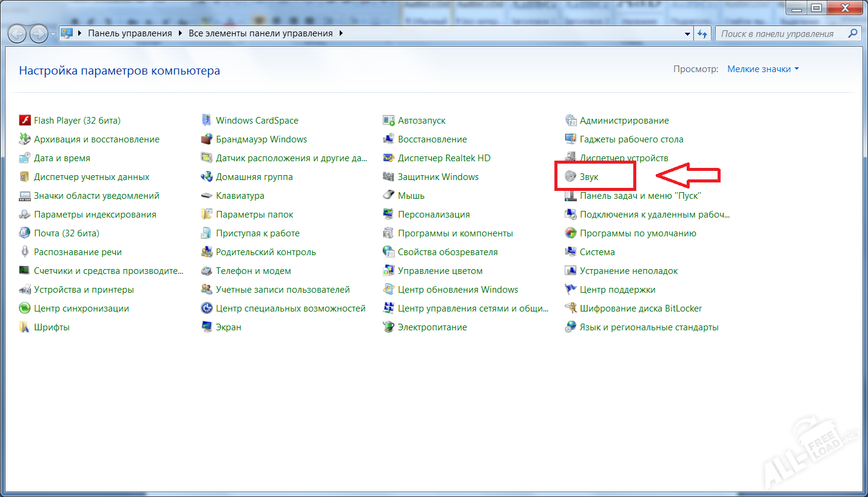This screenshot has width=868, height=497.
Task: Open the recent pages arrow beside navigation buttons
Action: point(53,34)
